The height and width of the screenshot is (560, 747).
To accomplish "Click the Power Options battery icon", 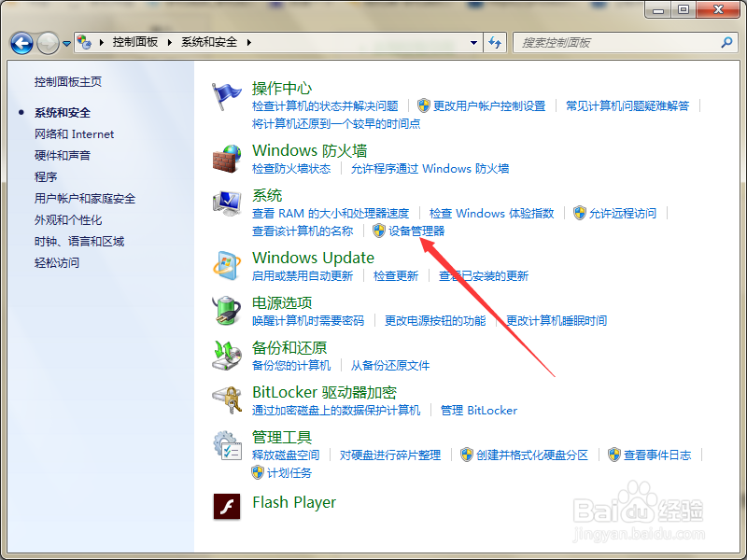I will [227, 311].
